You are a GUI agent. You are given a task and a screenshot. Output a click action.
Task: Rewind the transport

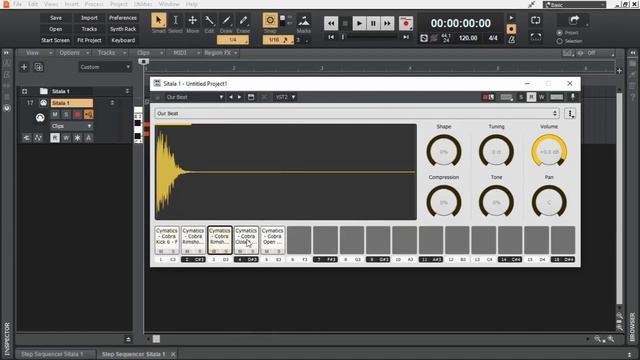click(x=331, y=23)
